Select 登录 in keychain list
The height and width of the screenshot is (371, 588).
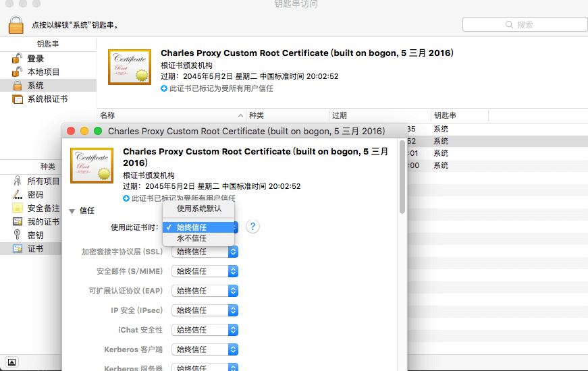(36, 59)
